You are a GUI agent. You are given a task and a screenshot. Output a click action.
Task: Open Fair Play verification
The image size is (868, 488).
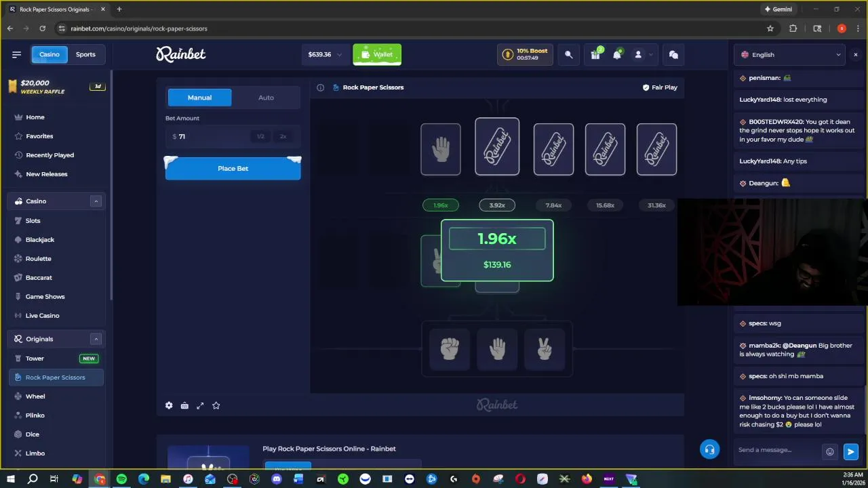tap(660, 87)
